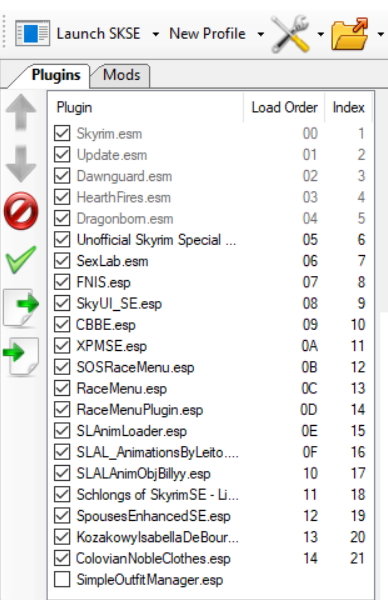388x600 pixels.
Task: Select the HearthFires.esm plugin name
Action: (124, 197)
